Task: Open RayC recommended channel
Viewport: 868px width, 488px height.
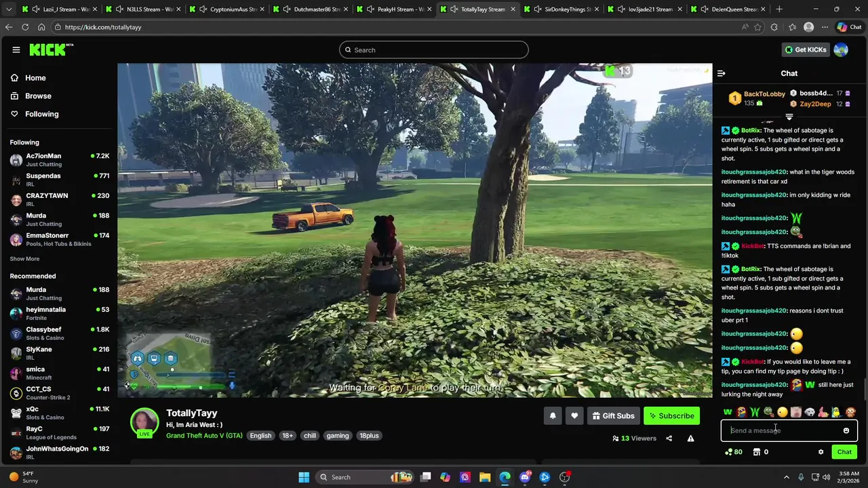Action: click(x=59, y=432)
